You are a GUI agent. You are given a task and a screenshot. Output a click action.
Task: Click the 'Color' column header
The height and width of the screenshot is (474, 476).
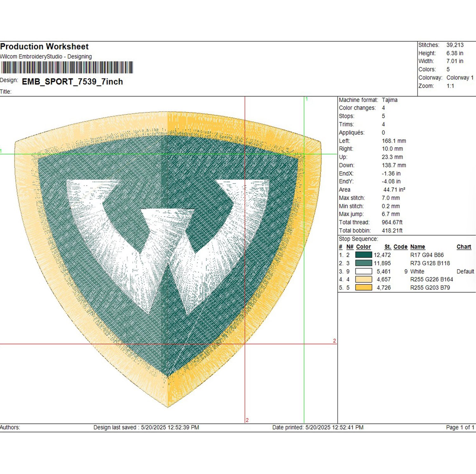(x=363, y=247)
